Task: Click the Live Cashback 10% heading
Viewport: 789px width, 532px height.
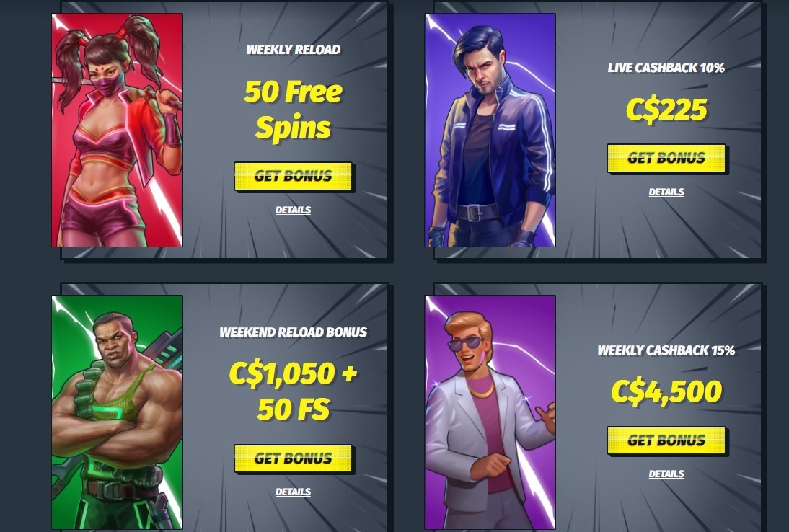Action: point(666,68)
